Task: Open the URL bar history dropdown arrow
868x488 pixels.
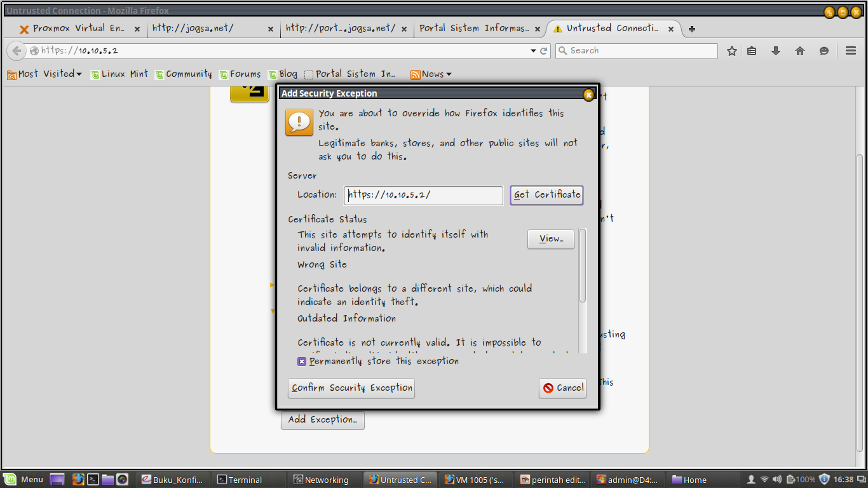Action: pos(533,51)
